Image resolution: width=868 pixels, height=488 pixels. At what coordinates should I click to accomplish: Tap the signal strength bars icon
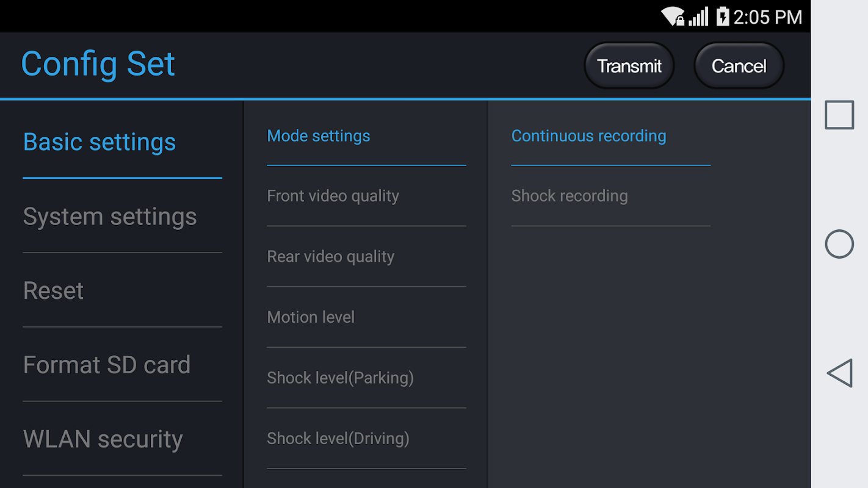[x=698, y=16]
